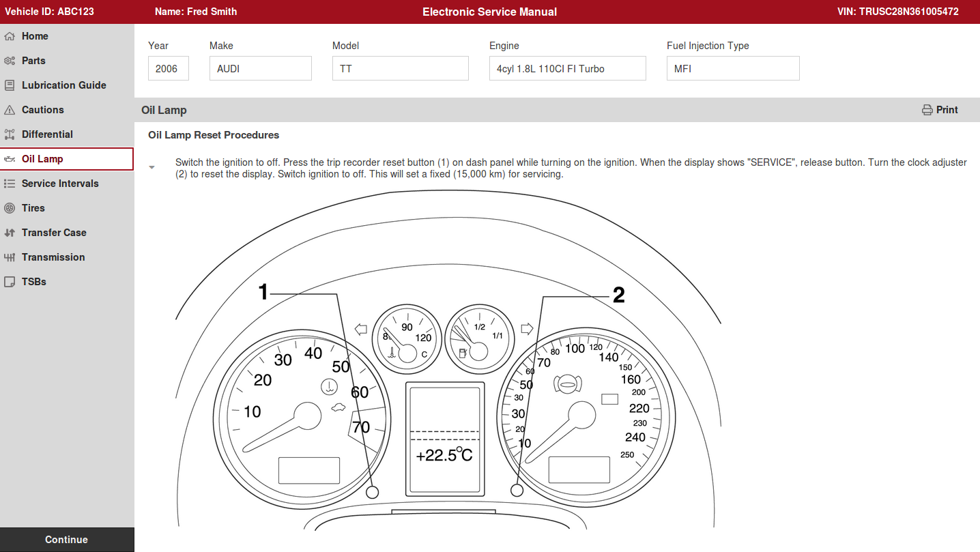The height and width of the screenshot is (552, 980).
Task: Click the TSBs note icon
Action: (10, 282)
